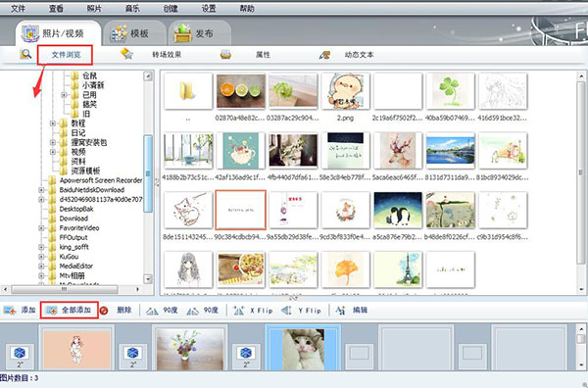Open the 查看 menu
588x388 pixels.
click(56, 8)
